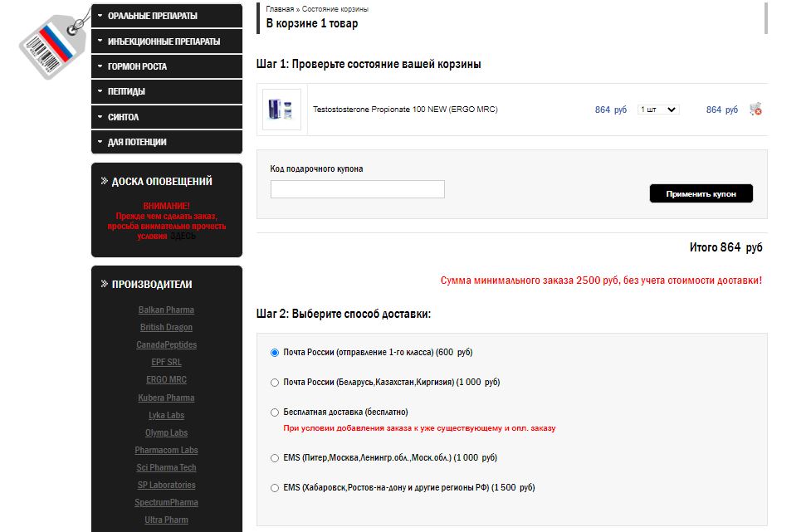The image size is (806, 532).
Task: Open the quantity dropdown showing 1 шт
Action: [657, 110]
